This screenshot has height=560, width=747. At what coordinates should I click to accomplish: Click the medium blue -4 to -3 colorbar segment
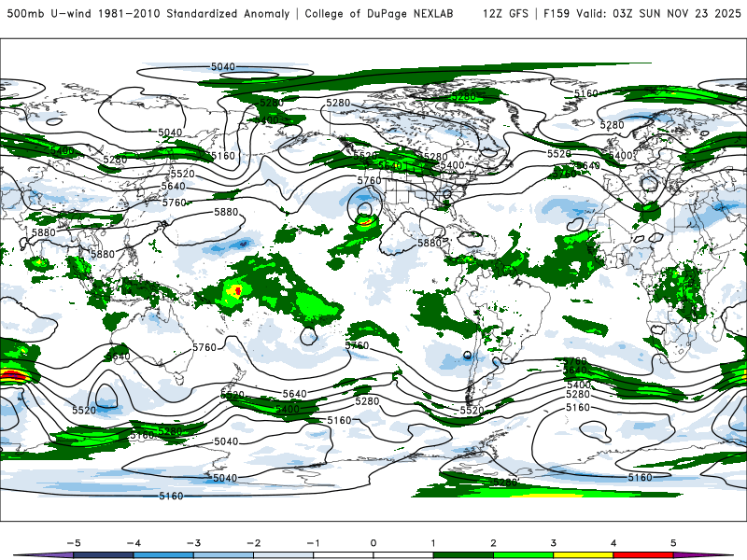pos(163,555)
